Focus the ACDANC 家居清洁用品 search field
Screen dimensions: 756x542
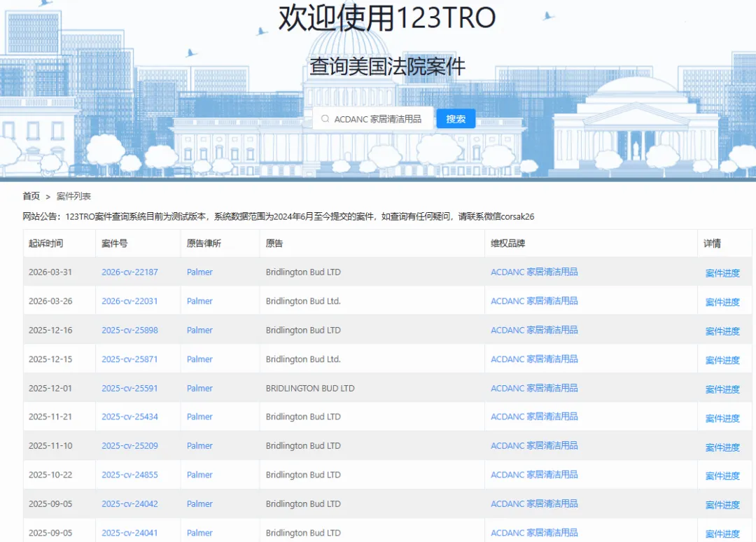tap(378, 119)
